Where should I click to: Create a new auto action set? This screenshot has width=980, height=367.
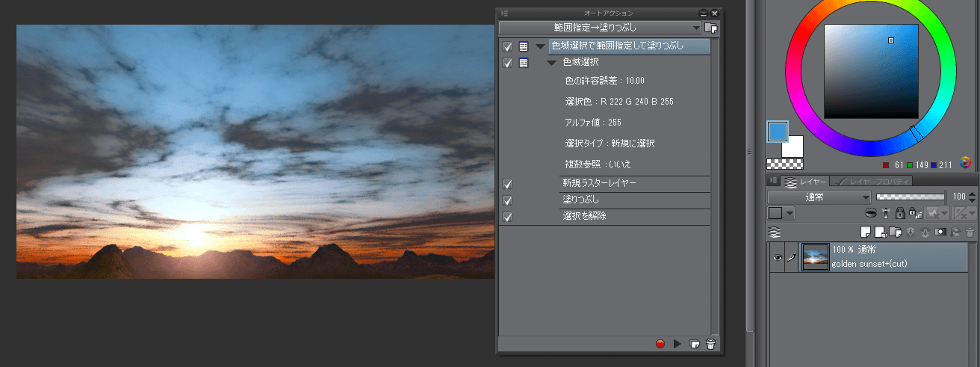click(x=710, y=28)
